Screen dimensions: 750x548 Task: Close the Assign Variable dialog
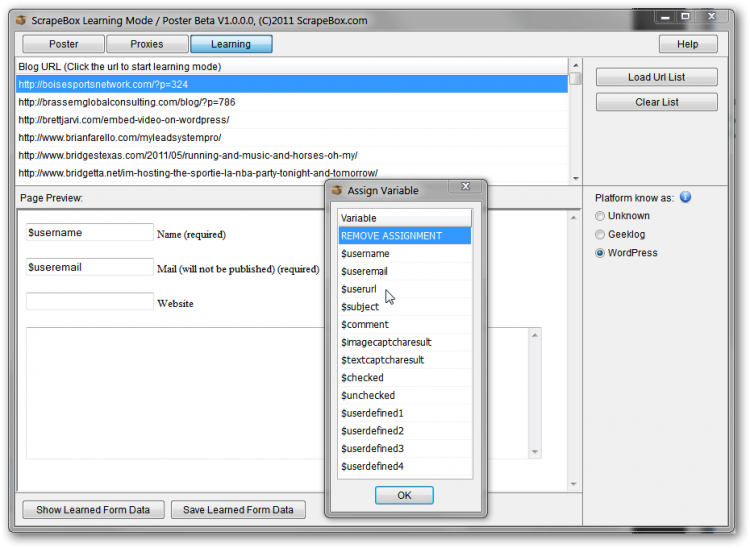click(x=465, y=186)
